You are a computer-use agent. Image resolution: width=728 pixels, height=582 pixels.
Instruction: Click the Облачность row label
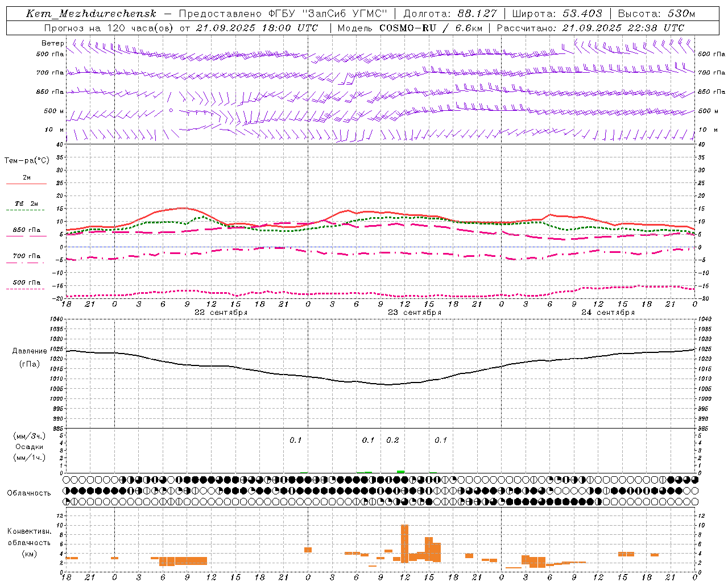point(29,493)
